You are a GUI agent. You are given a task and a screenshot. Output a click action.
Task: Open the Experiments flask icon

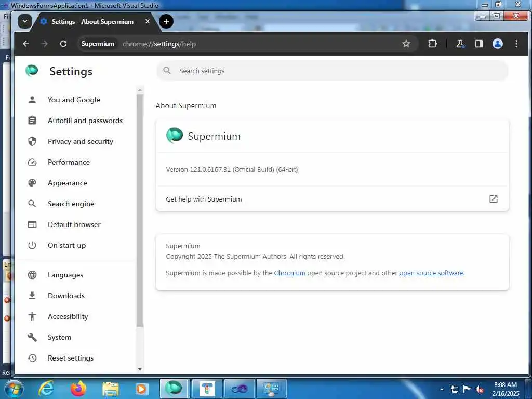click(460, 44)
